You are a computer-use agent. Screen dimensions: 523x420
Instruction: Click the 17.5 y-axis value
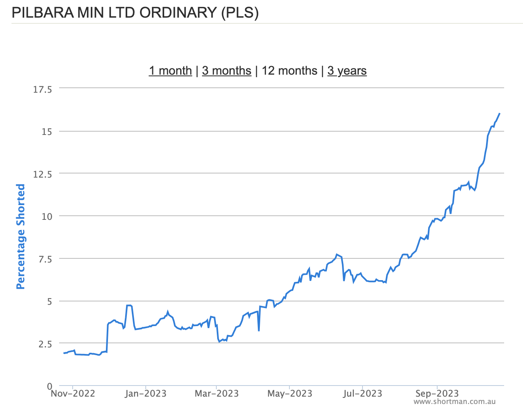tap(43, 89)
